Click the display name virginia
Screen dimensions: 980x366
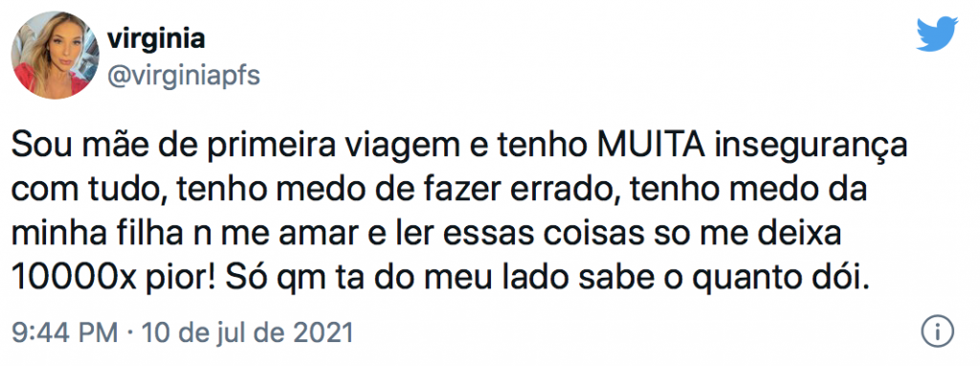[156, 39]
